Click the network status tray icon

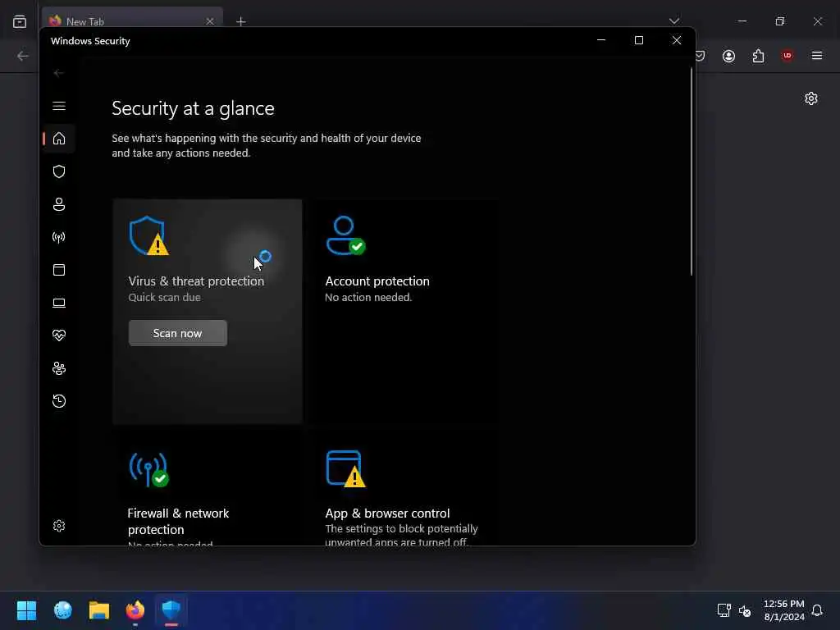coord(724,610)
